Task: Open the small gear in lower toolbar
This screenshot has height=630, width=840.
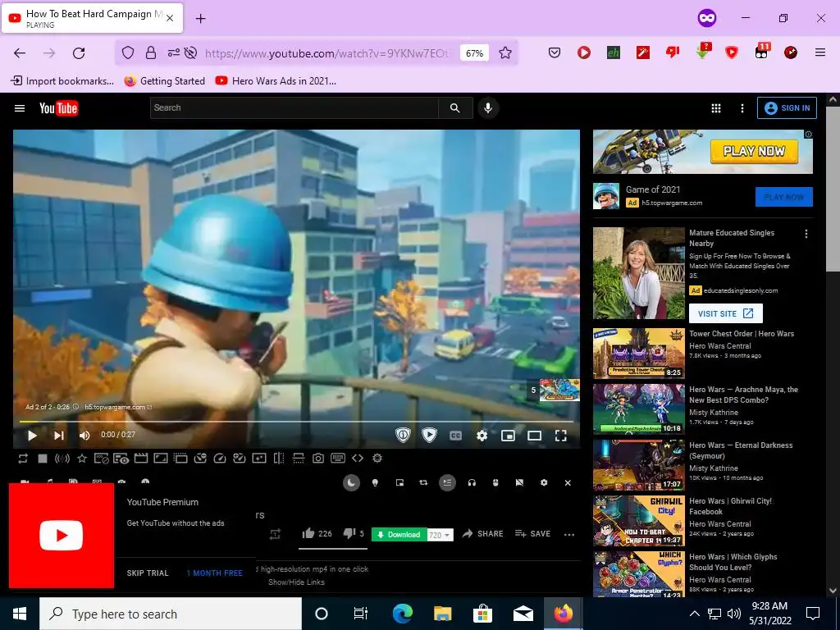Action: pos(544,482)
